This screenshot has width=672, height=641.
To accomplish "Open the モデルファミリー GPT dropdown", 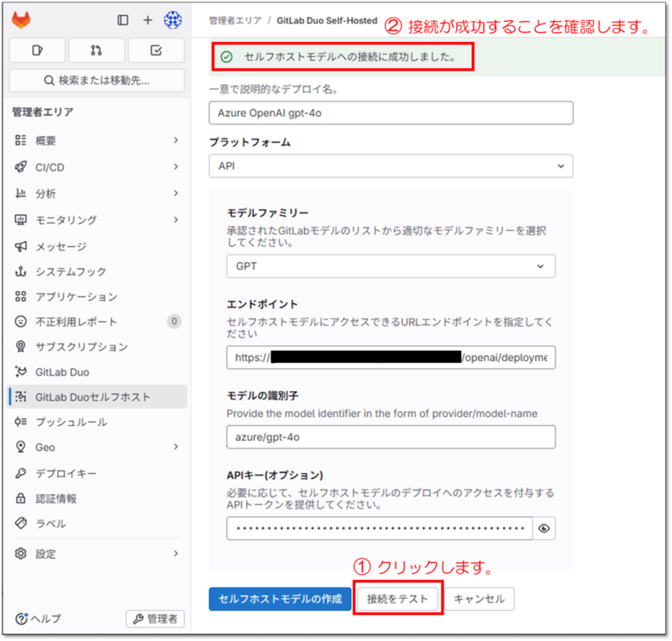I will coord(391,266).
